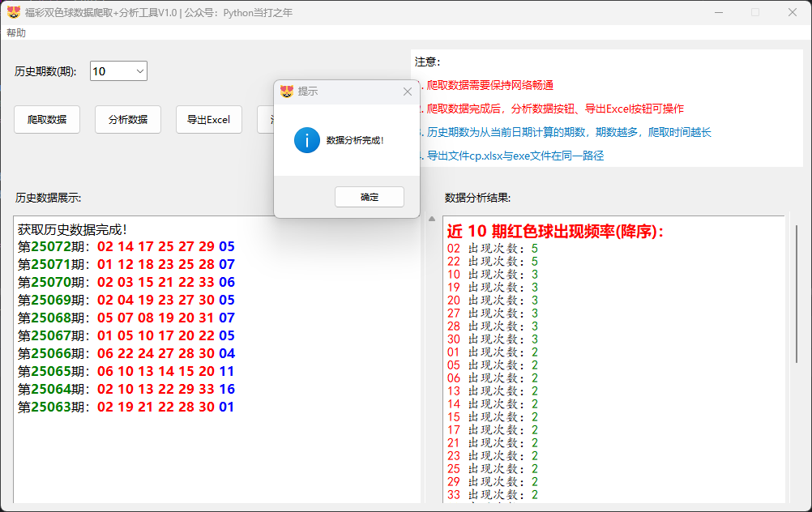
Task: Click the 第25071期 history row
Action: pos(126,264)
